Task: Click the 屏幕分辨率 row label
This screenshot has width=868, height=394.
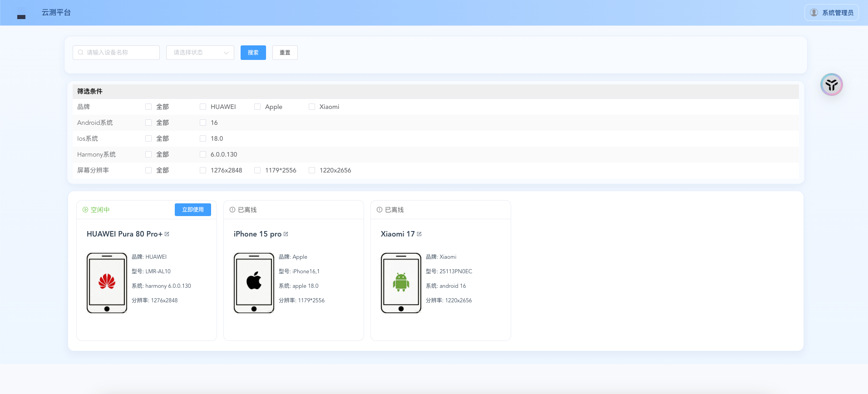Action: tap(93, 170)
